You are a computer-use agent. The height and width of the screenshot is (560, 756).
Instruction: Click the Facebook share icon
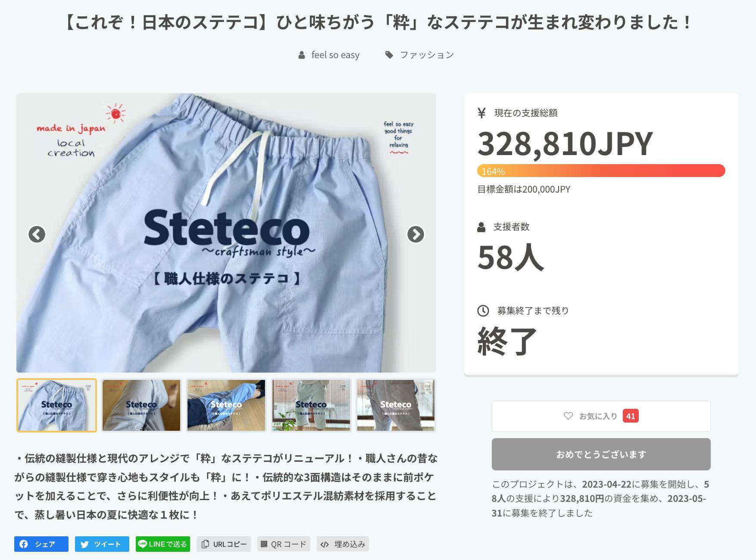(24, 544)
